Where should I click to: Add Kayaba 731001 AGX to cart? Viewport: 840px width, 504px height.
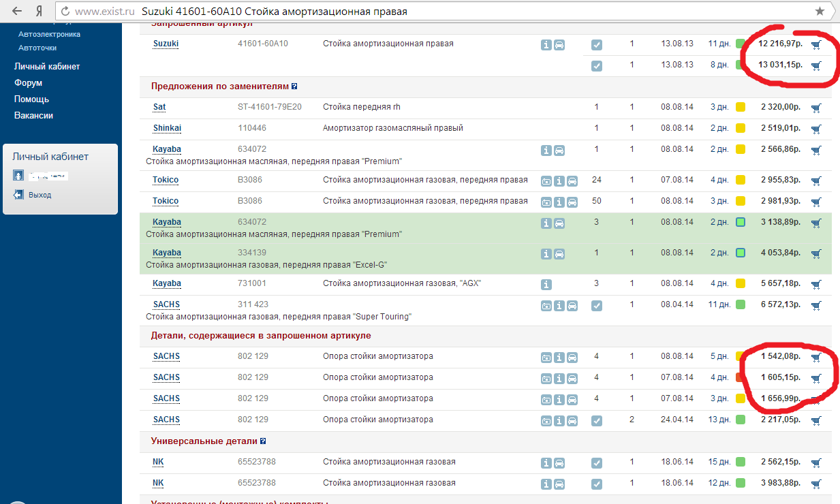(816, 284)
